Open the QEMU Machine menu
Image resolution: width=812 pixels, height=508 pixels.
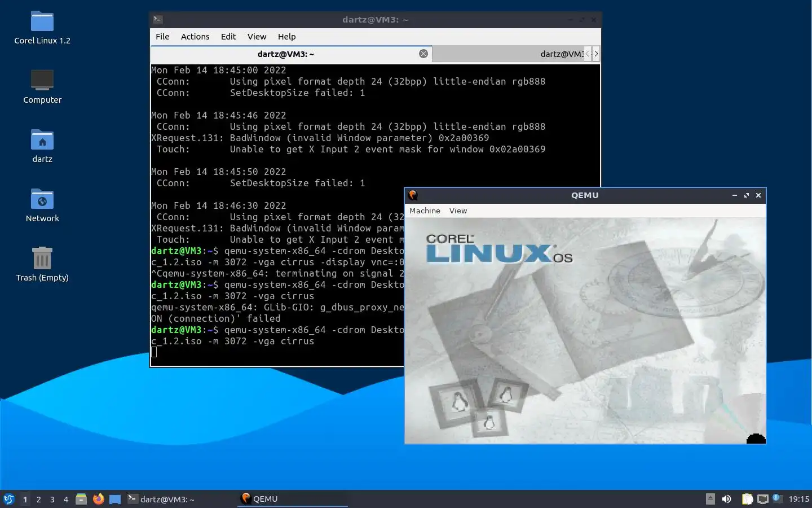click(x=425, y=211)
